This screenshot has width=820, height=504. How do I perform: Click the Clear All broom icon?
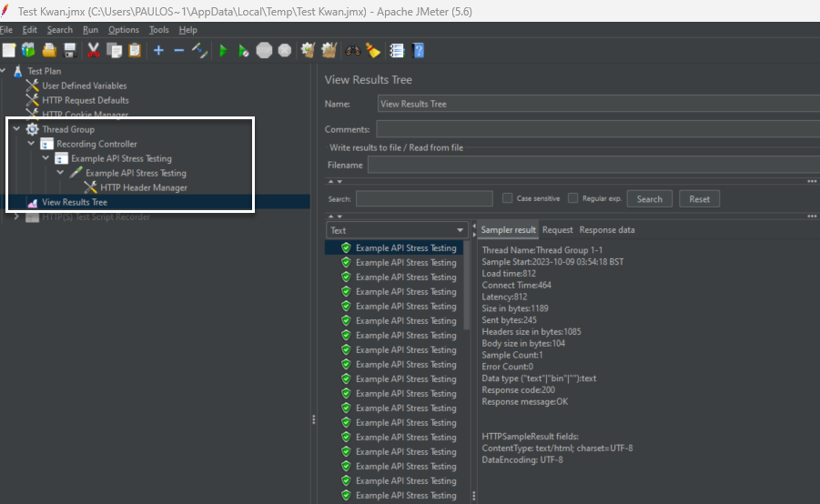329,50
